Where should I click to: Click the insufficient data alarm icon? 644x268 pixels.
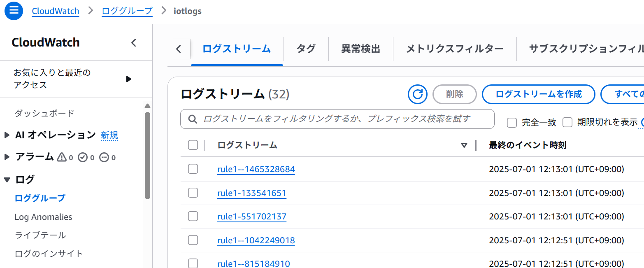pos(104,157)
